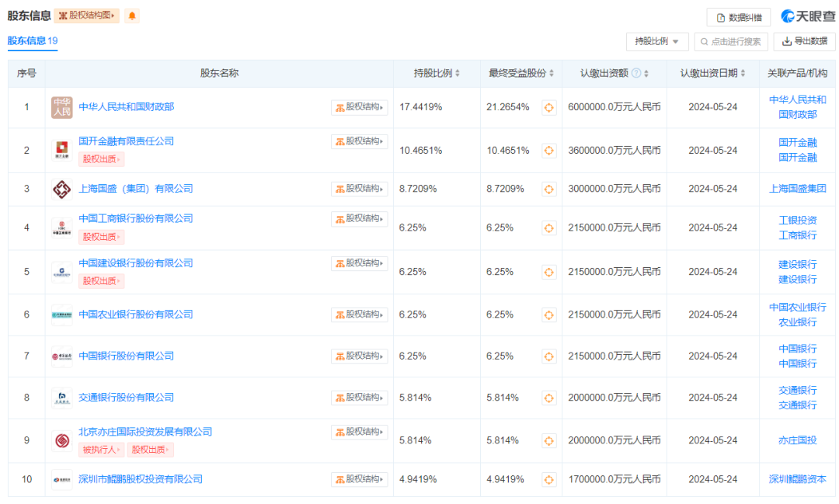Viewport: 839px width, 504px height.
Task: Select the 17.4419% share value
Action: pos(420,107)
